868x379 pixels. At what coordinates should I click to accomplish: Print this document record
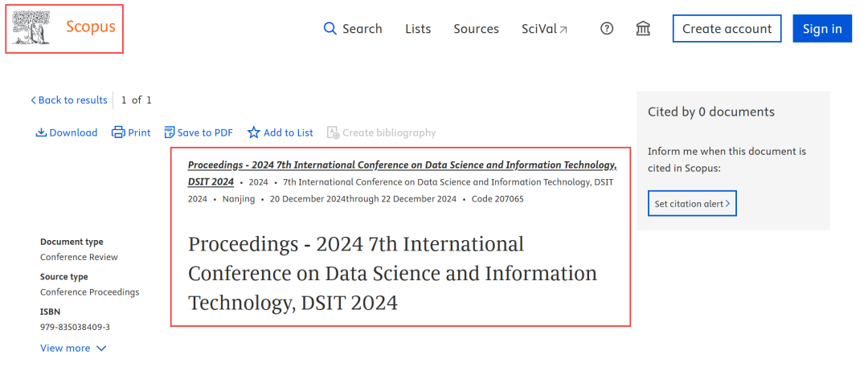[131, 132]
